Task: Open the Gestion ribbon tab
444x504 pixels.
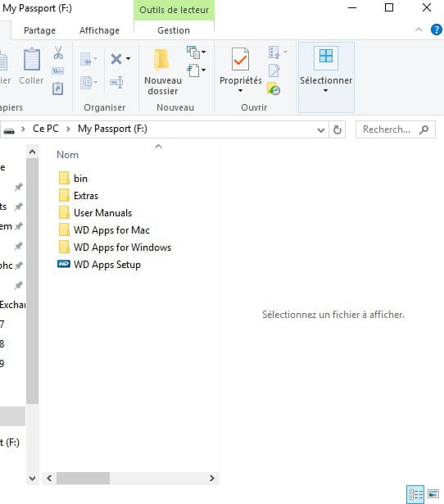Action: [174, 30]
